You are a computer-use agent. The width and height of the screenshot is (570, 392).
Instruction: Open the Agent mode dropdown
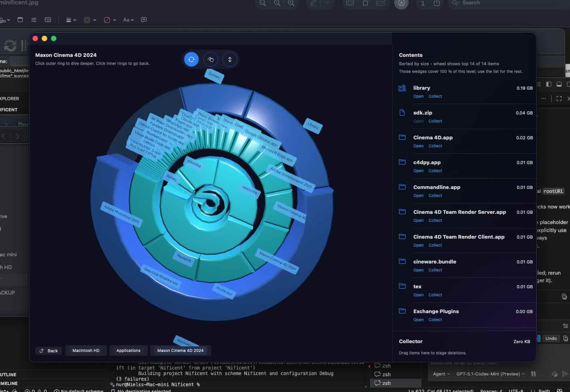[441, 374]
